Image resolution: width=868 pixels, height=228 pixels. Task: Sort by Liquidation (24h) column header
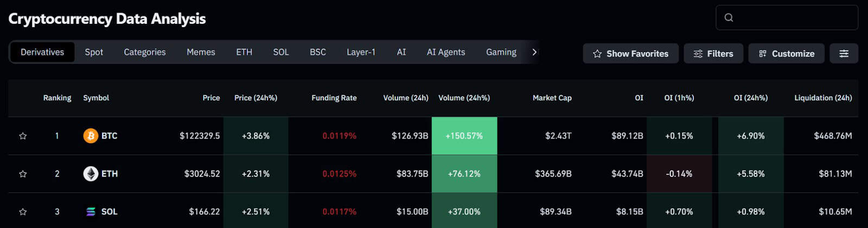pos(823,98)
